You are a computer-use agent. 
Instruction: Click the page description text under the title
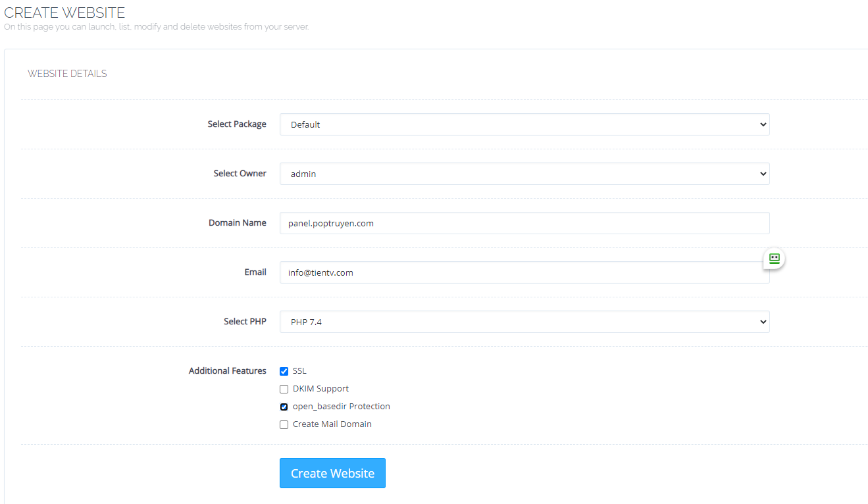pos(156,27)
